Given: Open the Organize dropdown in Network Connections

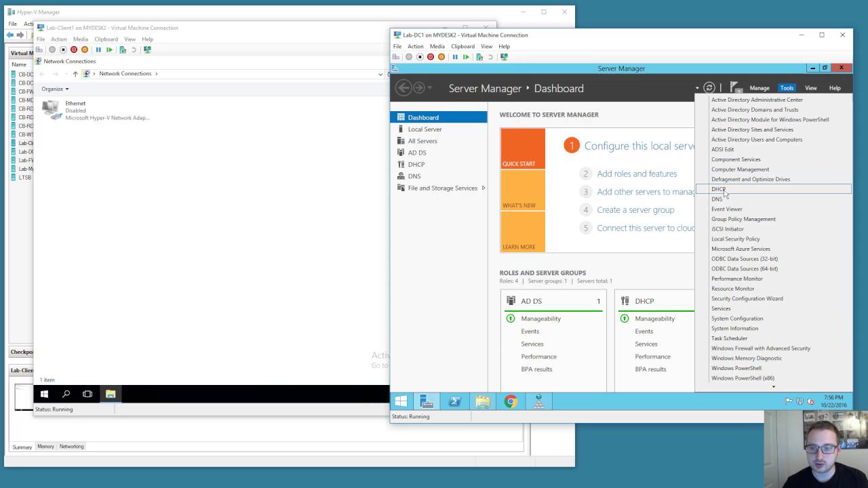Looking at the screenshot, I should [x=55, y=89].
